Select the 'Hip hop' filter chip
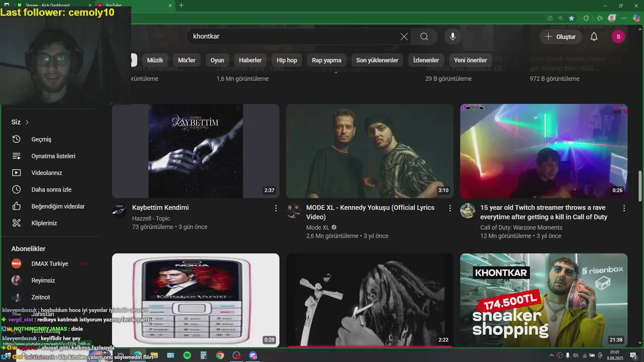Screen dimensions: 644x362 coord(287,60)
